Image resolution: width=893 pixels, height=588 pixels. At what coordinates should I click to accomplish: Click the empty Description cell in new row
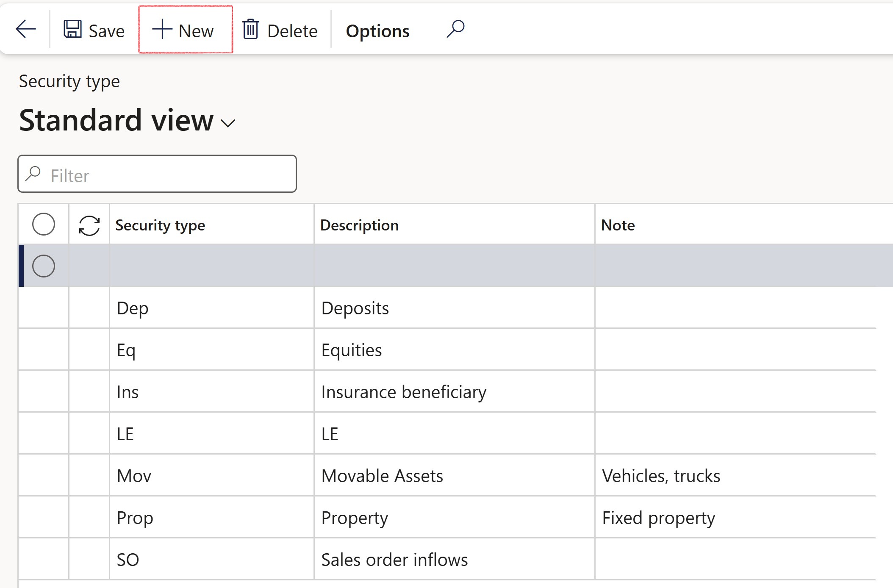[x=454, y=266]
